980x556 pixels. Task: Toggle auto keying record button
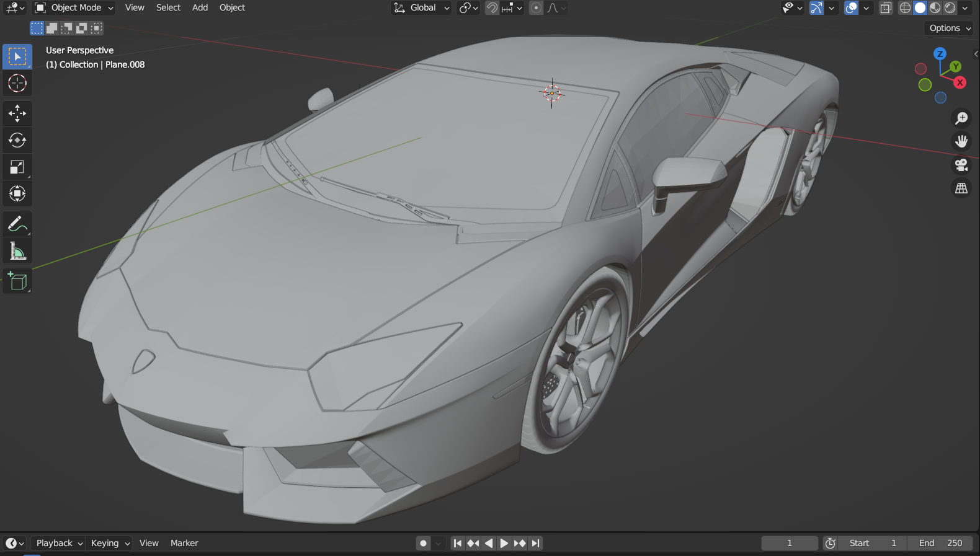(423, 543)
